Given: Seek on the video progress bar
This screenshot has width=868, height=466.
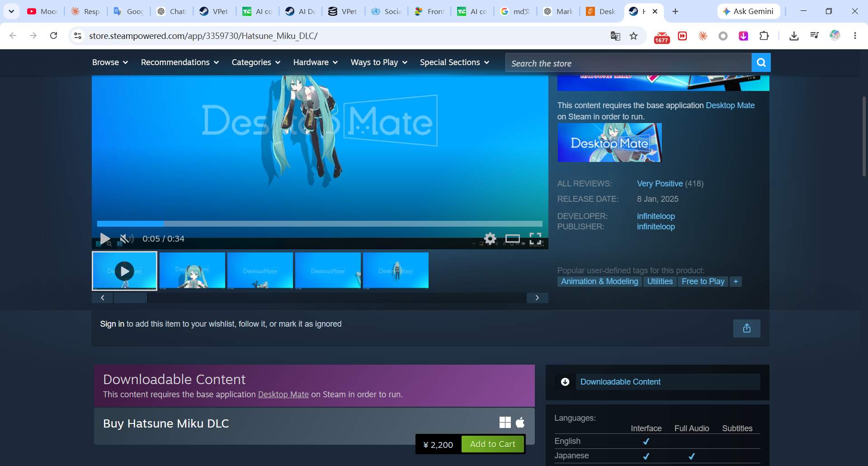Looking at the screenshot, I should (x=320, y=223).
